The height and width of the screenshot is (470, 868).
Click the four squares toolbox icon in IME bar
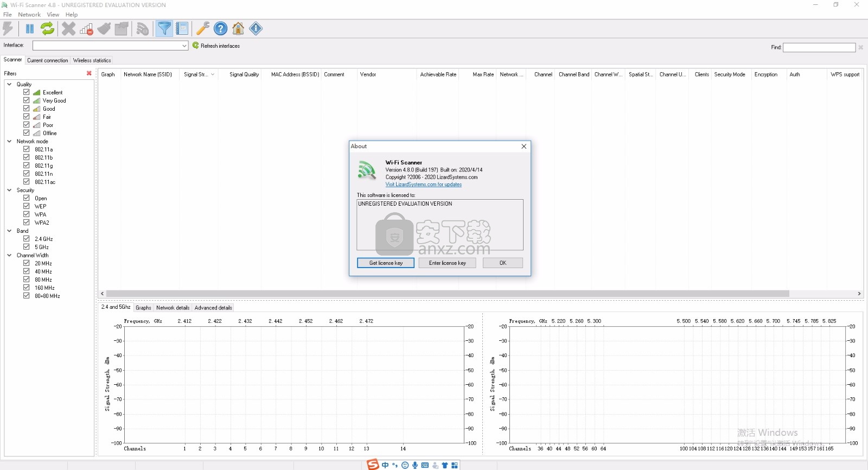click(x=455, y=465)
